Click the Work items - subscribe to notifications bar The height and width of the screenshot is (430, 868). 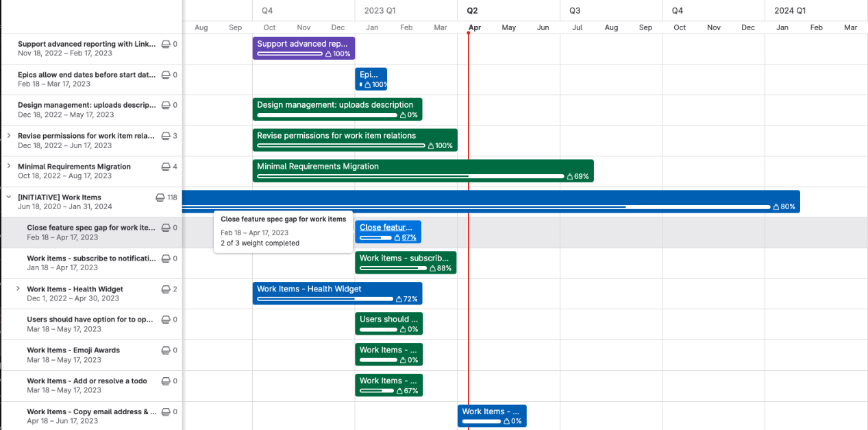(x=405, y=259)
